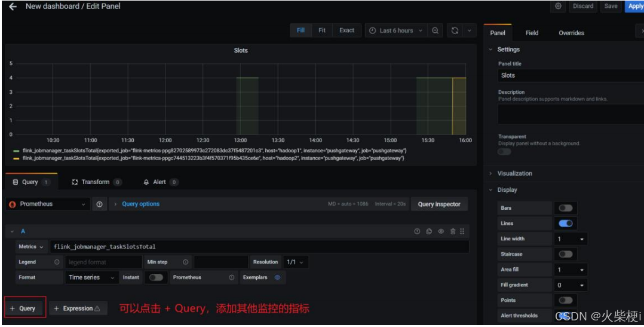Toggle the Transparent switch

pos(505,152)
